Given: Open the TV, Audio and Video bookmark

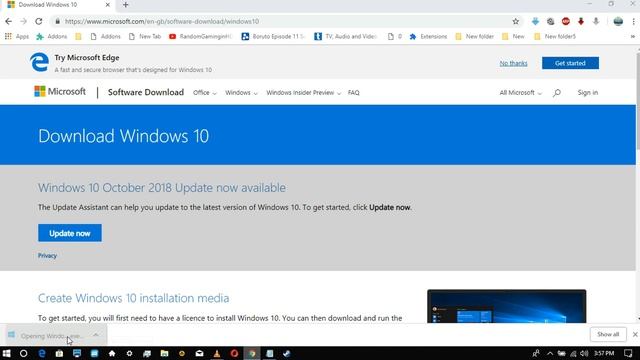Looking at the screenshot, I should [345, 36].
